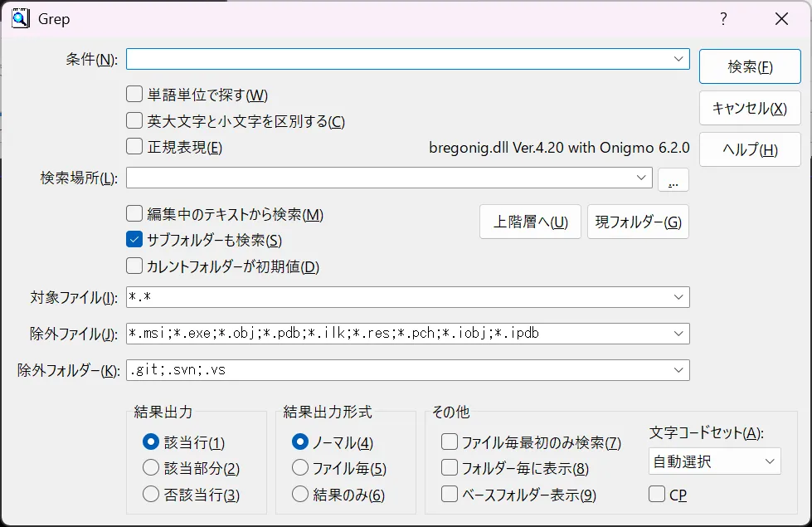
Task: Choose ファイル毎 output format radio
Action: tap(300, 469)
